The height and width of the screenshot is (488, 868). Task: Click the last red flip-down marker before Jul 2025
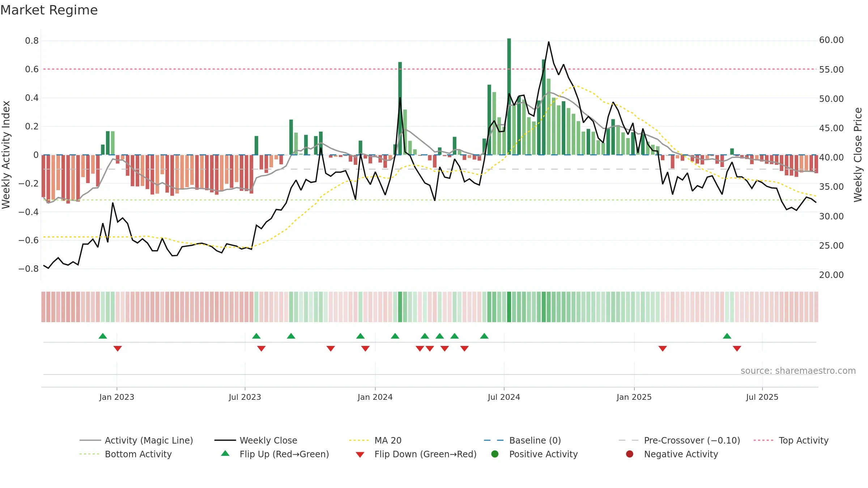pyautogui.click(x=737, y=348)
